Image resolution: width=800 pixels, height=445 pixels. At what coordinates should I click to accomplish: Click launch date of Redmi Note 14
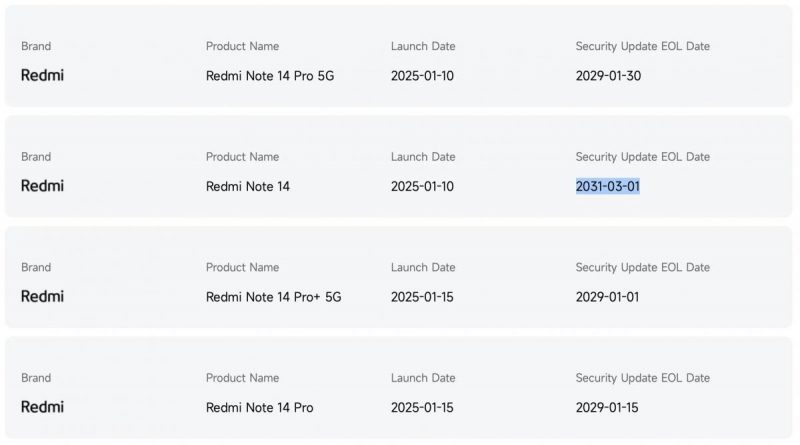(422, 186)
